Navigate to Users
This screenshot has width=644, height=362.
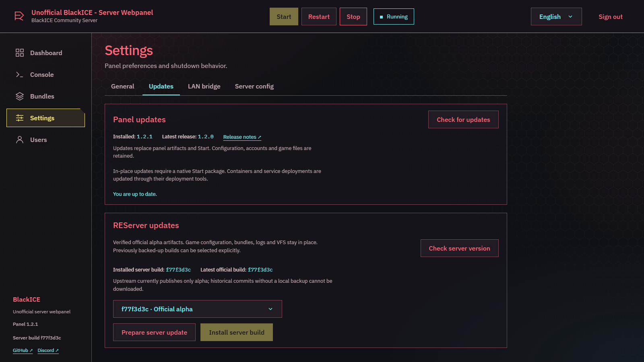click(45, 140)
